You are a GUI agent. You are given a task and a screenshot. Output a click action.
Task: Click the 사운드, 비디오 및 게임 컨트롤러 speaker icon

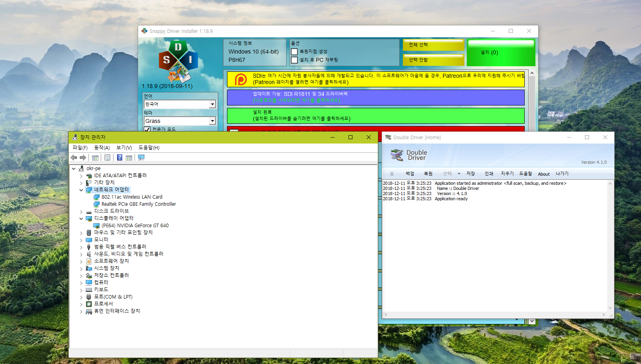(89, 254)
